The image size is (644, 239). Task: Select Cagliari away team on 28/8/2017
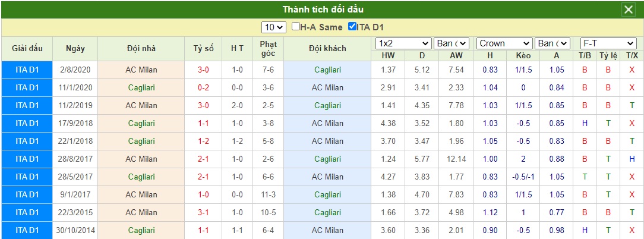point(327,159)
